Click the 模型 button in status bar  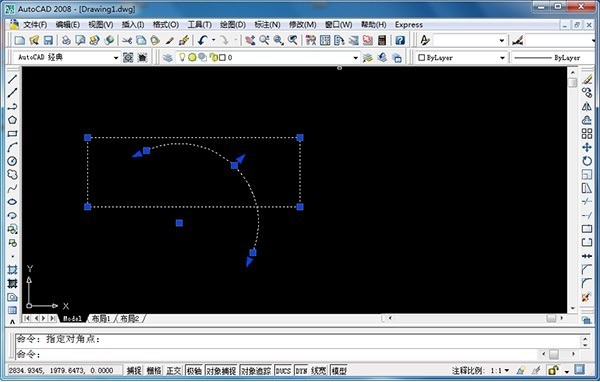[339, 371]
